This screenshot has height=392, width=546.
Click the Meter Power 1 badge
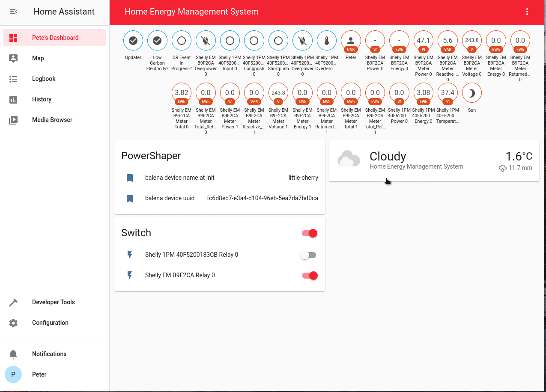[x=230, y=93]
